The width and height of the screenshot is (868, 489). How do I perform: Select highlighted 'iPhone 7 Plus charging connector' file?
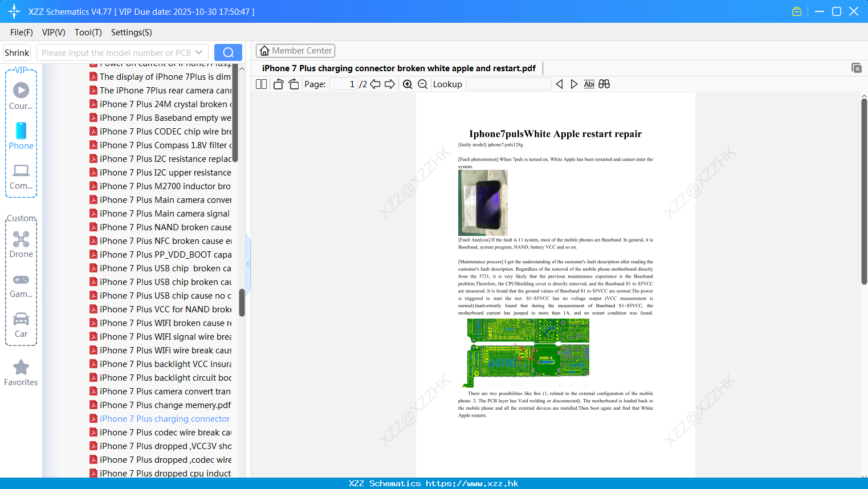point(161,419)
